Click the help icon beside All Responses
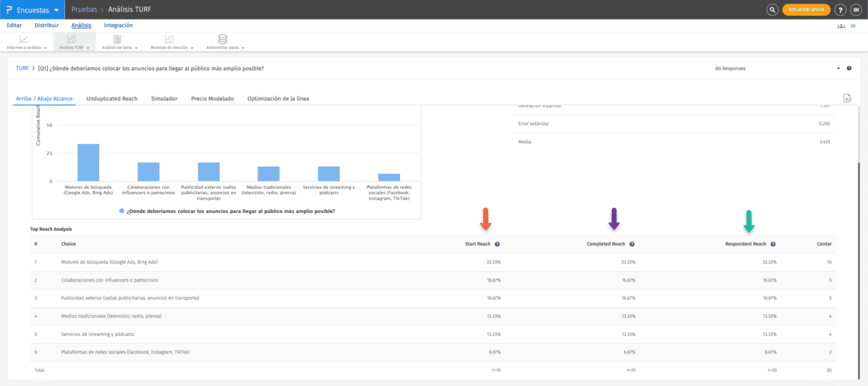 point(849,68)
